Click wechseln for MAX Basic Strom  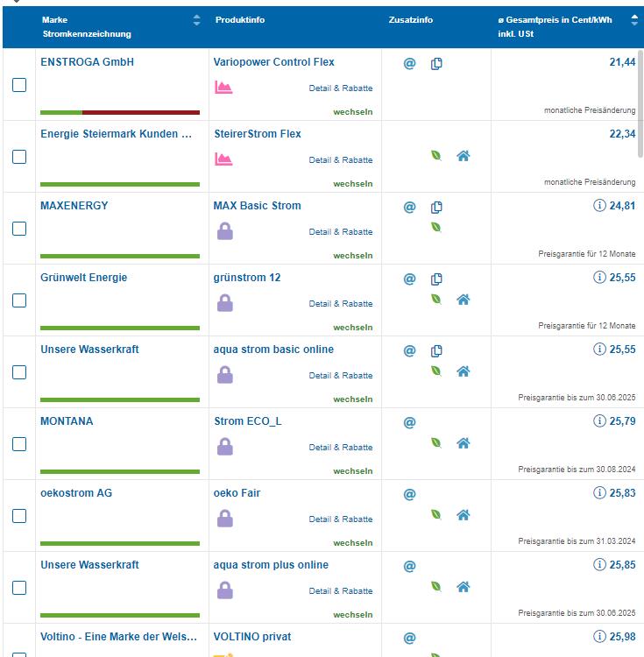pyautogui.click(x=353, y=256)
